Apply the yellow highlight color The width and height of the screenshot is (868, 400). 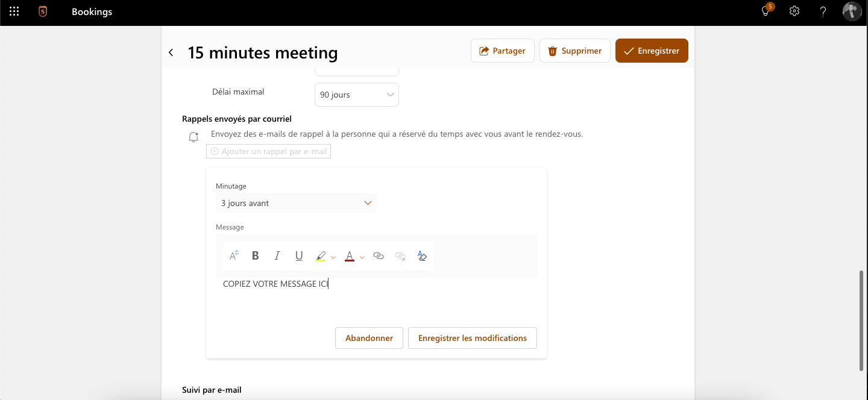321,256
